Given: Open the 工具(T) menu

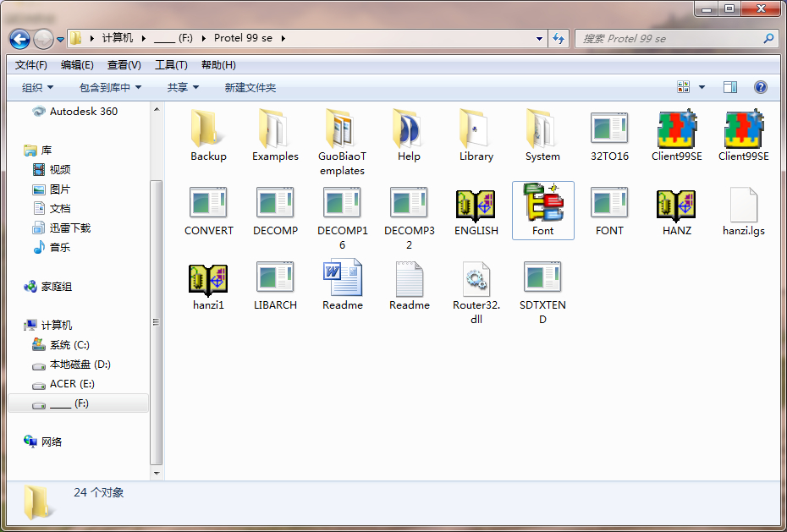Looking at the screenshot, I should (x=171, y=65).
